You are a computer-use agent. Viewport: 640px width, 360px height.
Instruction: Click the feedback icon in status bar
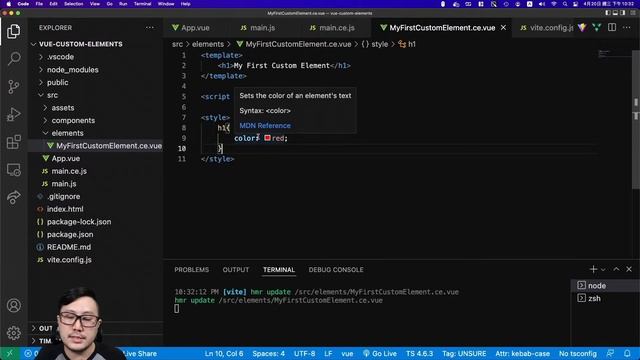click(611, 353)
